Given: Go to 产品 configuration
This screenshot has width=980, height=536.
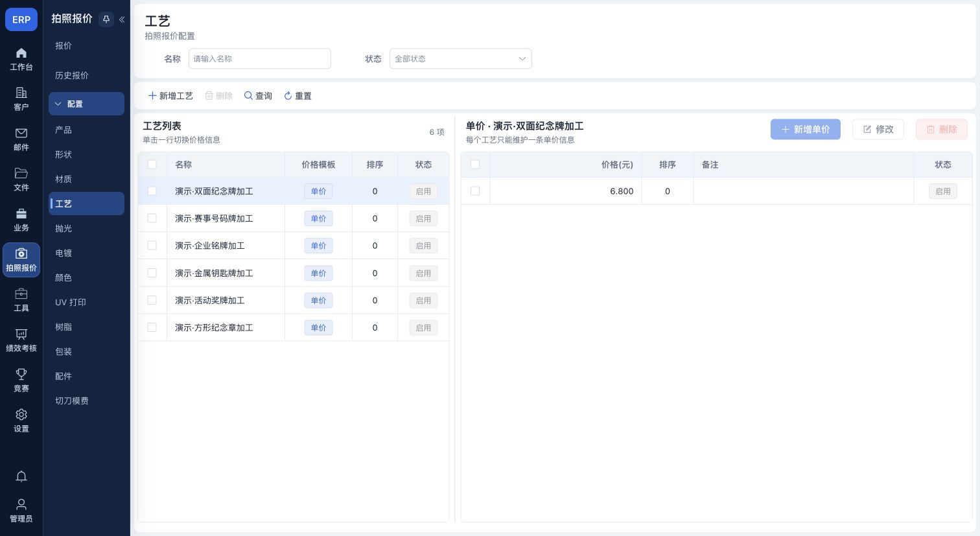Looking at the screenshot, I should click(86, 130).
